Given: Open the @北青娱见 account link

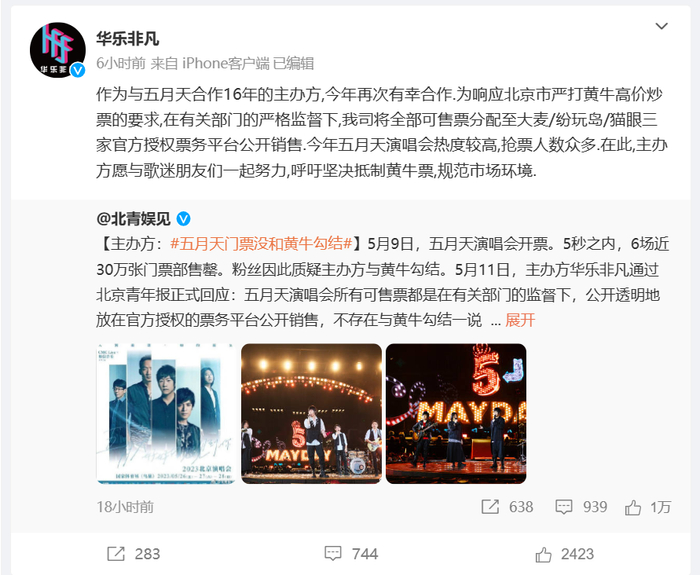Looking at the screenshot, I should (x=133, y=219).
